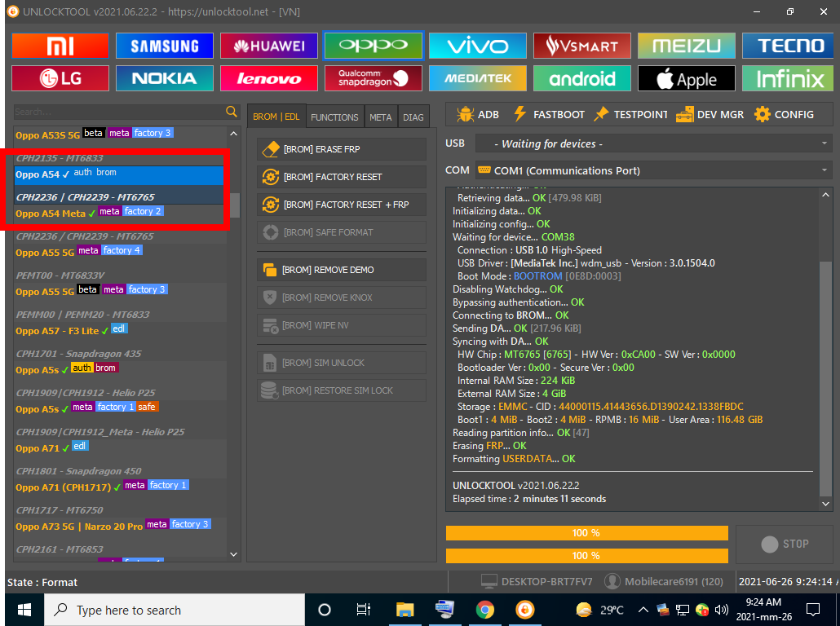Click [BROM] Remove Knox button
This screenshot has height=626, width=840.
(x=342, y=298)
